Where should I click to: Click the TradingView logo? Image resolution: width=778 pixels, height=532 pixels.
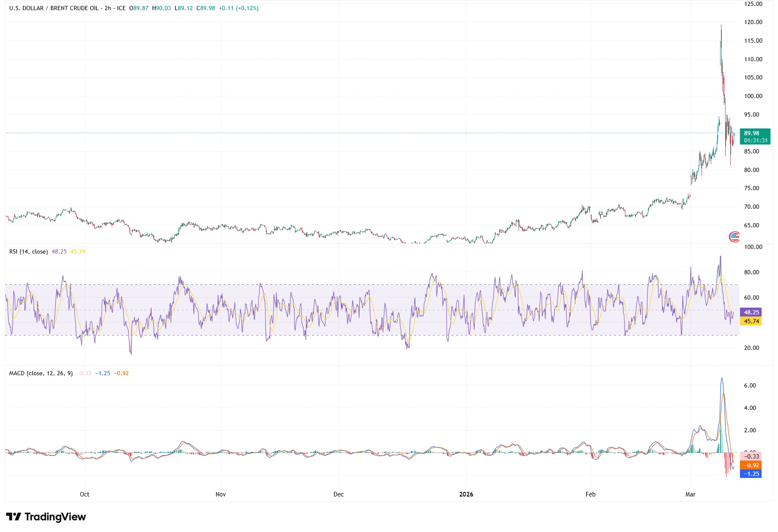46,516
